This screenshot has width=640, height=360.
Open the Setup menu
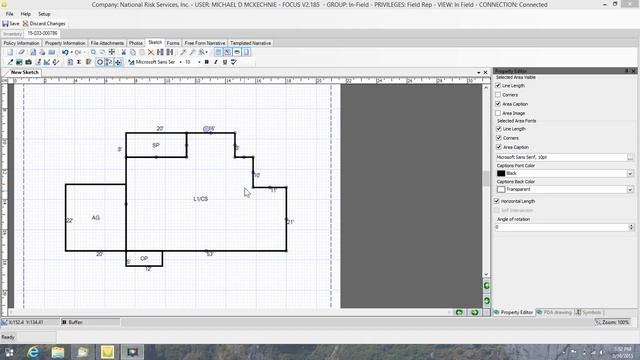tap(44, 14)
